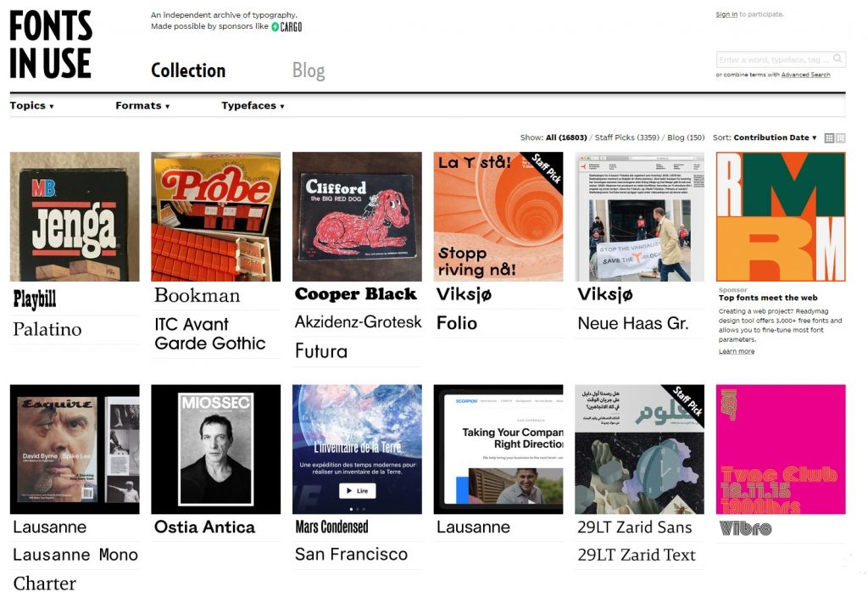Go to the Blog tab
The height and width of the screenshot is (592, 868).
pos(309,70)
